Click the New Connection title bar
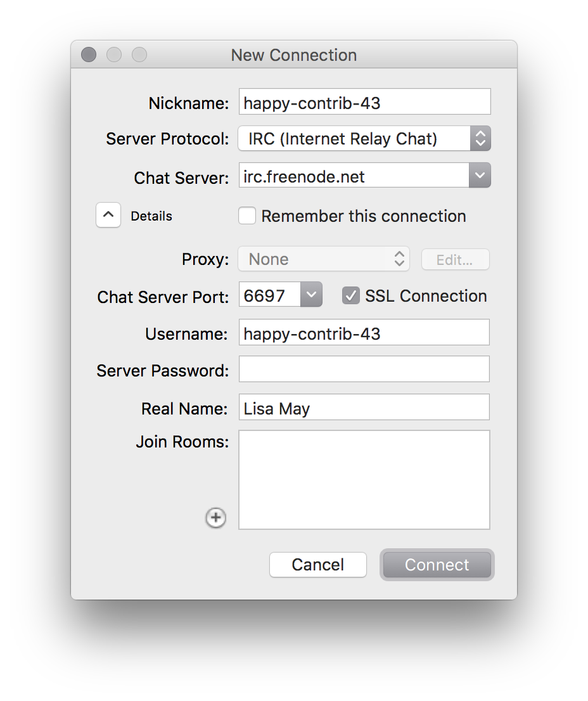This screenshot has width=588, height=701. (294, 55)
